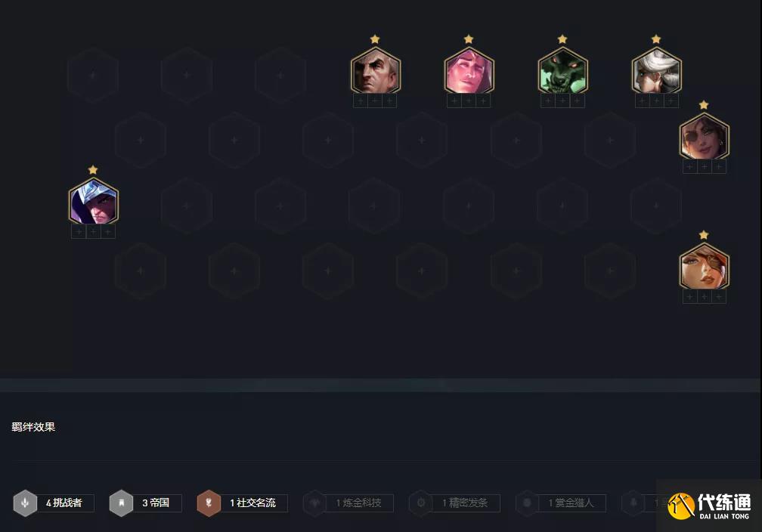
Task: Click the 3 帝国 trait emblem icon
Action: (122, 503)
